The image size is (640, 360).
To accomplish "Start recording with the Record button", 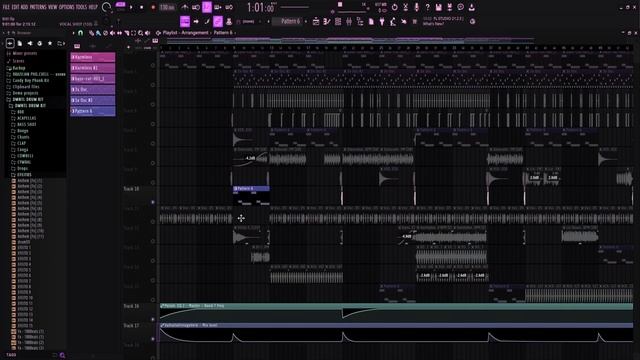I will click(x=153, y=7).
